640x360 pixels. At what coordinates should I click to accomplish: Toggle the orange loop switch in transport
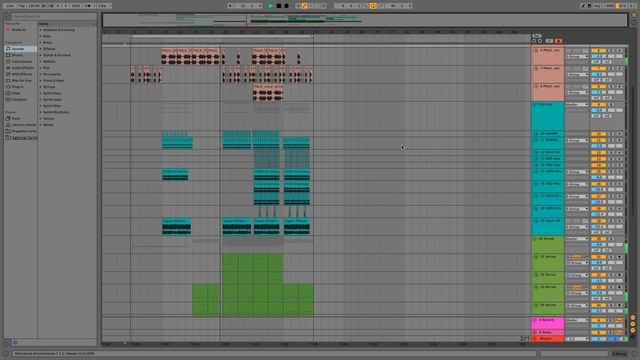point(373,6)
